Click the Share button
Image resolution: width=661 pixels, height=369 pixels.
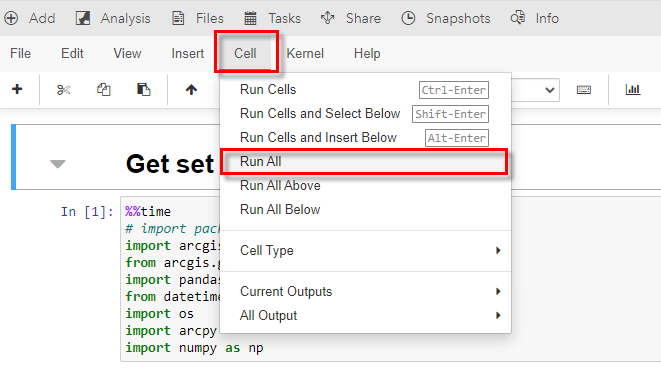pyautogui.click(x=350, y=18)
